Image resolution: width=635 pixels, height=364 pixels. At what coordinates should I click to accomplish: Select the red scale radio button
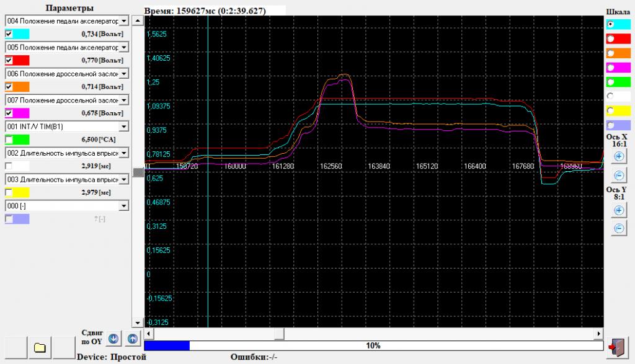click(x=611, y=39)
